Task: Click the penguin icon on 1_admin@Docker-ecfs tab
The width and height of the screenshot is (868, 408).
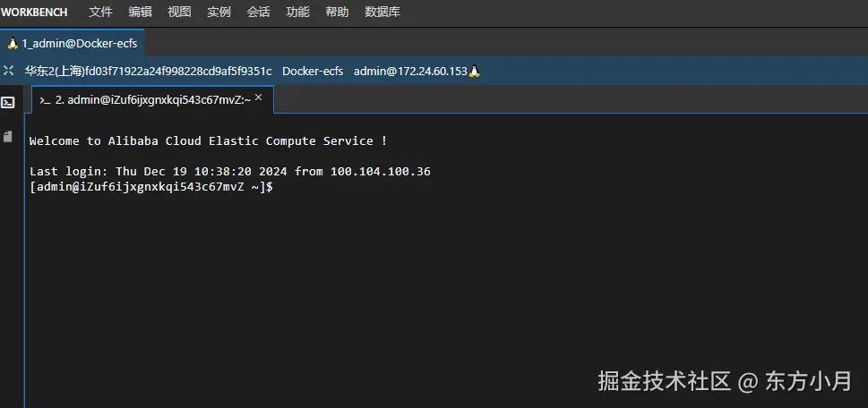Action: point(13,44)
